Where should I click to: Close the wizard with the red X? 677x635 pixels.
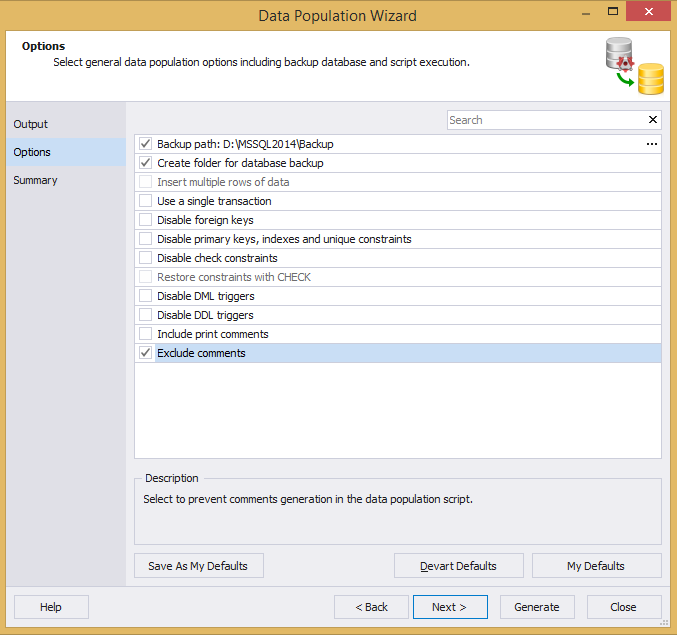click(648, 11)
